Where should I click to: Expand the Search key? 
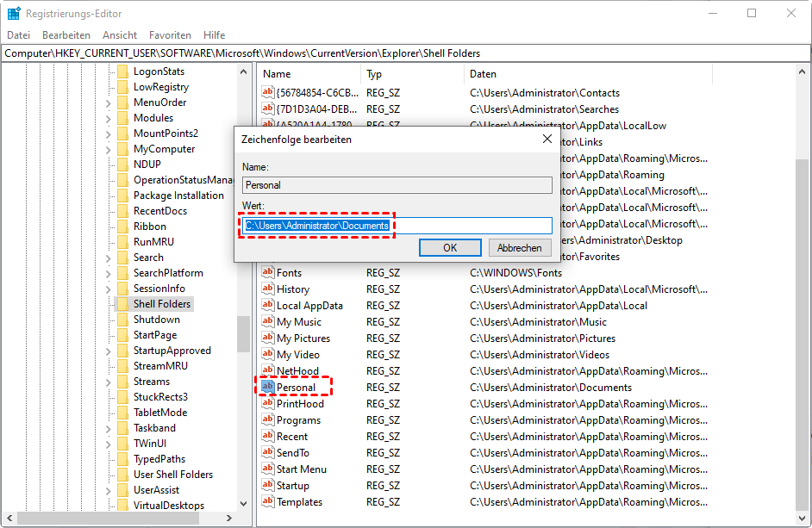click(x=109, y=258)
